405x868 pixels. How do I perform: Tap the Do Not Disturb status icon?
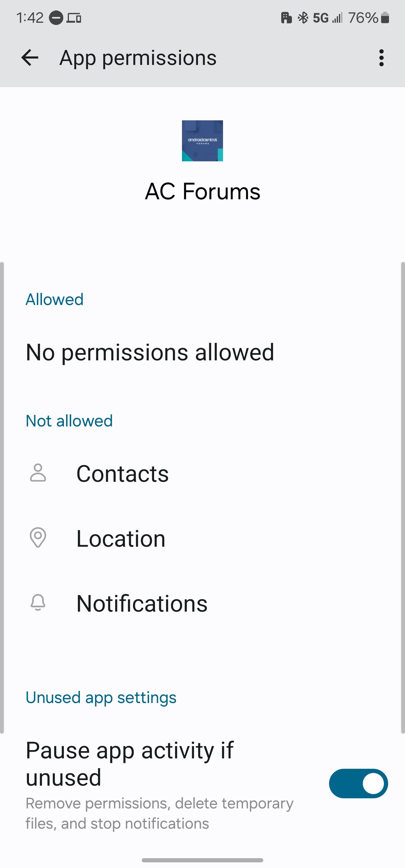point(56,17)
